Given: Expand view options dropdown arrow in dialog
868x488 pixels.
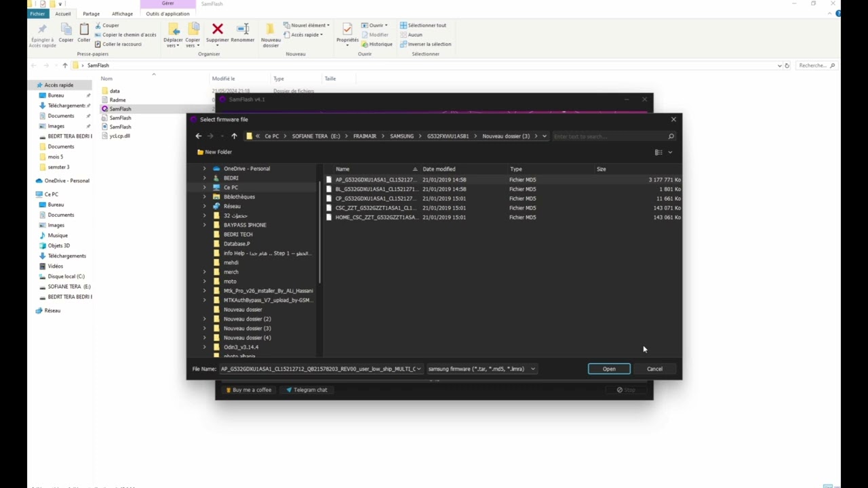Looking at the screenshot, I should click(x=670, y=152).
